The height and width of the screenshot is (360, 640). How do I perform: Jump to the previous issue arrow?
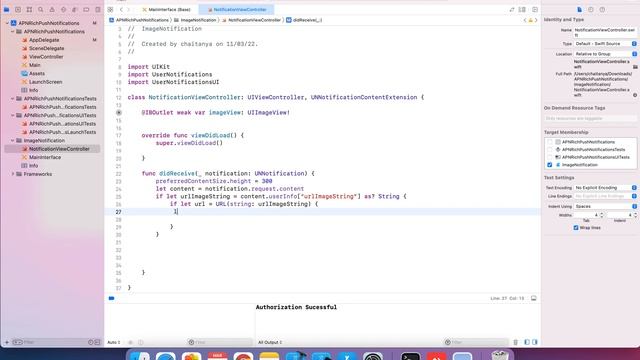[x=525, y=20]
